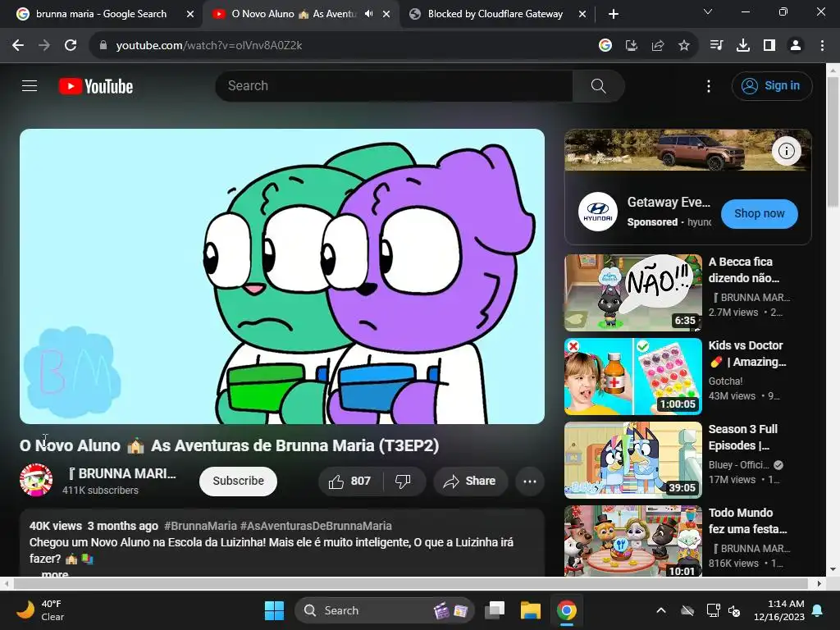Click the Sign in button
The height and width of the screenshot is (630, 840).
(x=772, y=85)
